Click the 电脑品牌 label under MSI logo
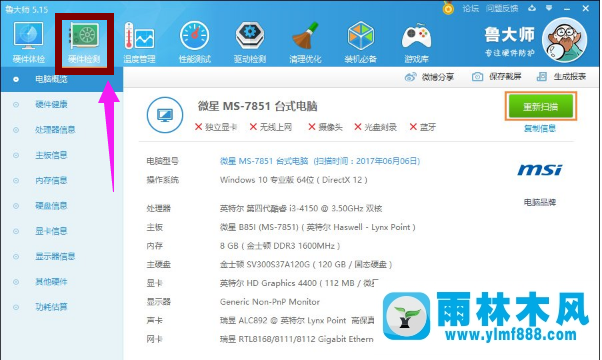 pos(540,202)
